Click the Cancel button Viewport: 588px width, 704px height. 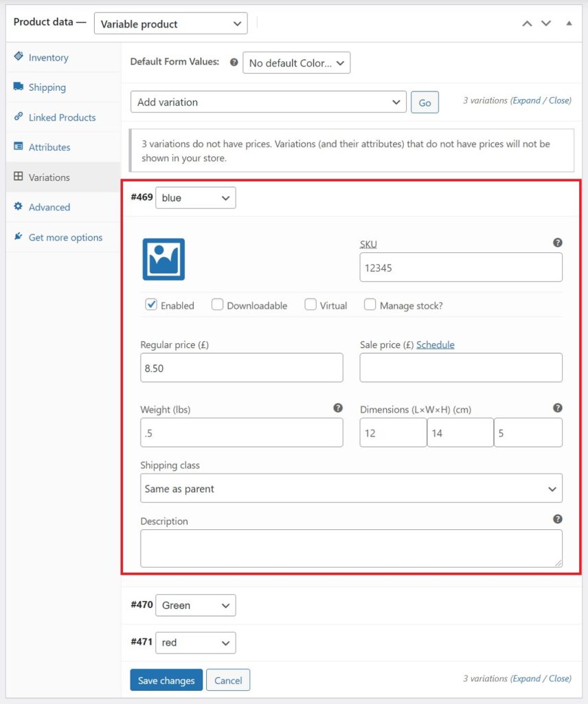tap(228, 680)
